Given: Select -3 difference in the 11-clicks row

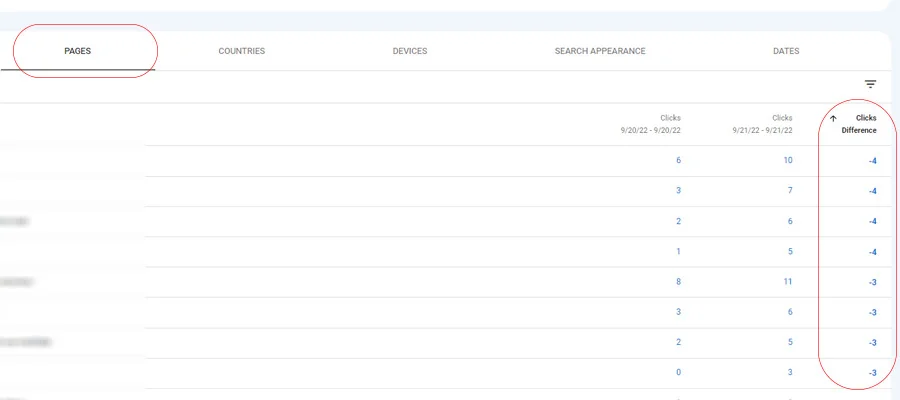Looking at the screenshot, I should [x=872, y=282].
